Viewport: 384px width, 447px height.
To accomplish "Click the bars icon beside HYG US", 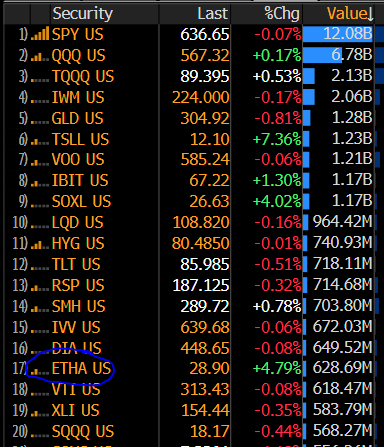I will tap(40, 243).
